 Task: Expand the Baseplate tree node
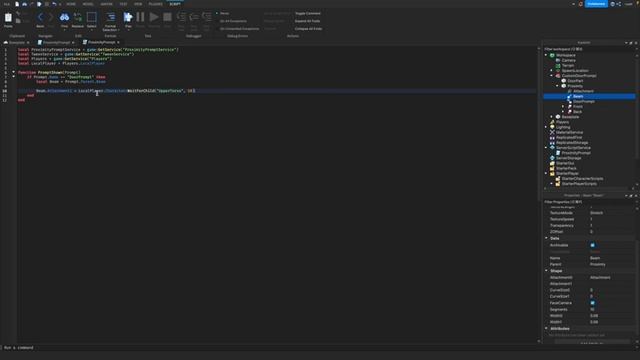[551, 117]
